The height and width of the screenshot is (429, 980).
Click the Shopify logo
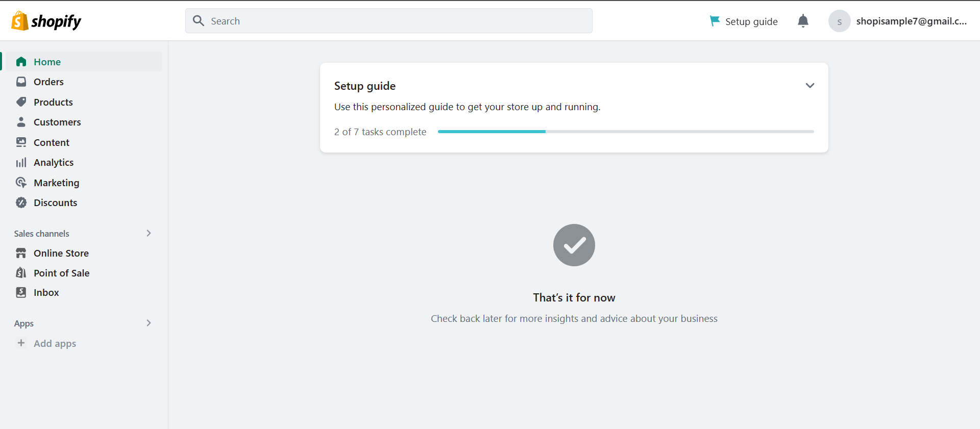tap(46, 21)
